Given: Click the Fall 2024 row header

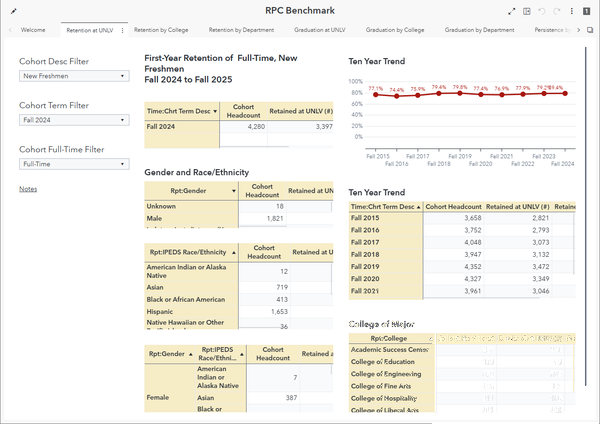Looking at the screenshot, I should 182,127.
